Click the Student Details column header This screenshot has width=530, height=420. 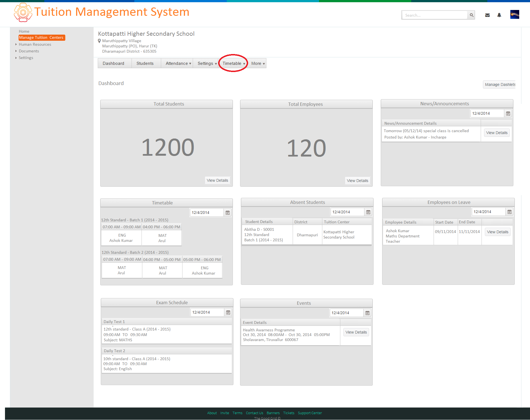coord(267,222)
